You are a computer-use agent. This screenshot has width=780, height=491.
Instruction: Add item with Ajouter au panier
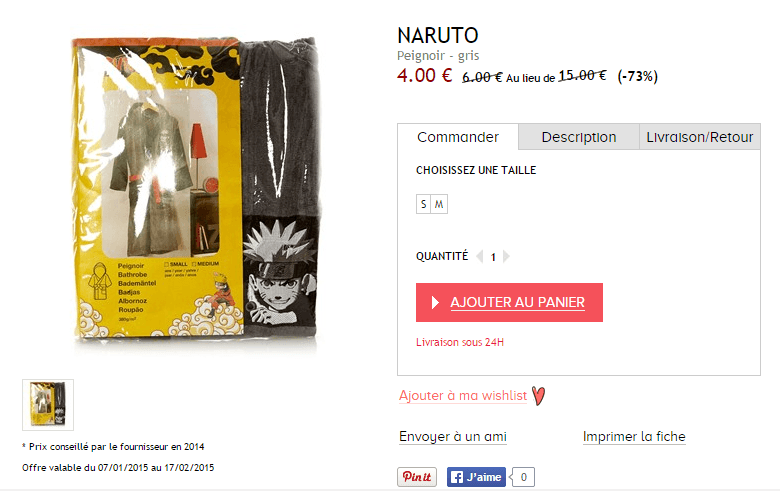coord(509,302)
